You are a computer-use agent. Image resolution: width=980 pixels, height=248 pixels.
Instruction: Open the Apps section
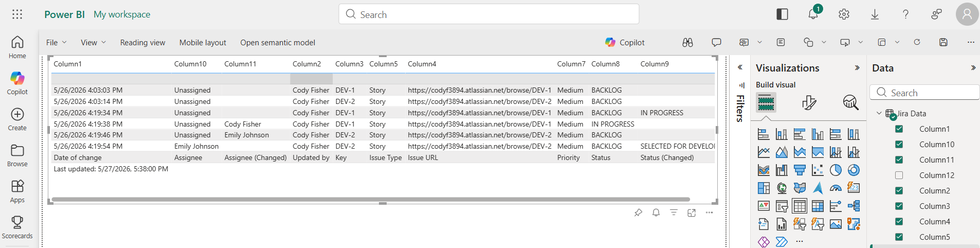click(17, 191)
